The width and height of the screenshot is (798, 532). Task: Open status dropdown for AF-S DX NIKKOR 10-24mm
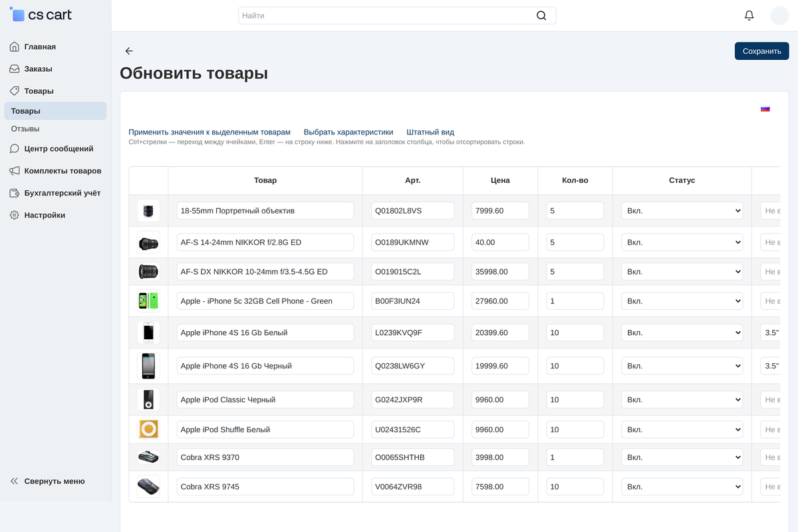(x=682, y=271)
